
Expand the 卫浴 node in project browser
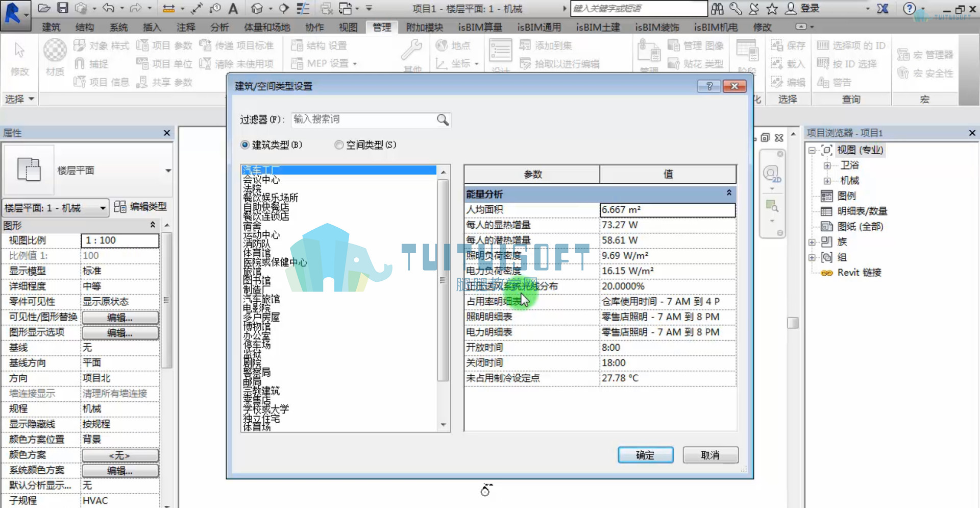(827, 165)
